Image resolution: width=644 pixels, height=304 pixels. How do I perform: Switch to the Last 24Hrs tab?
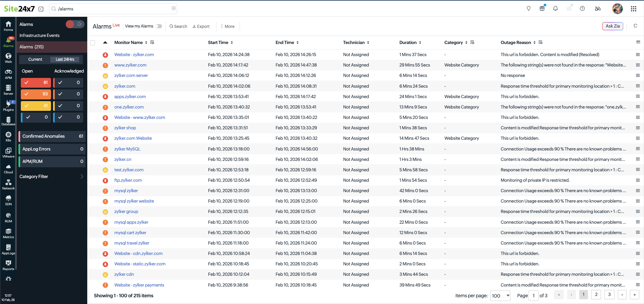point(65,59)
